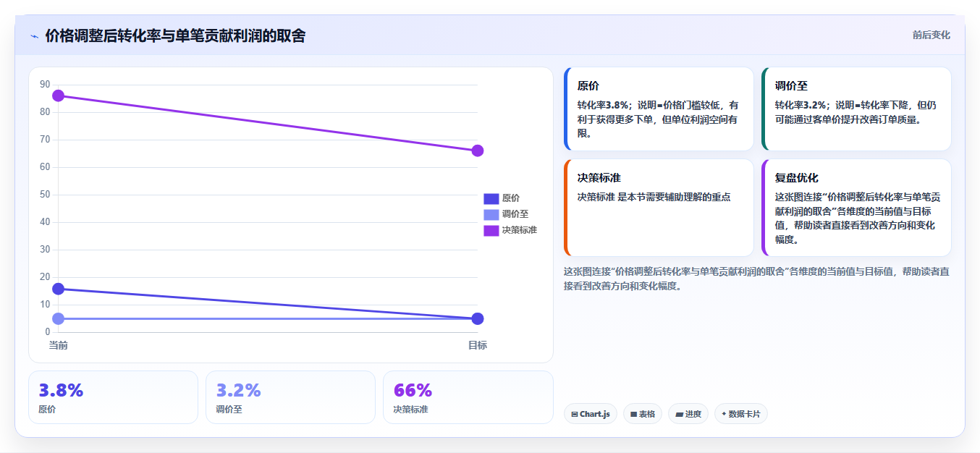This screenshot has width=980, height=453.
Task: Click the 目标 x-axis label
Action: point(478,345)
